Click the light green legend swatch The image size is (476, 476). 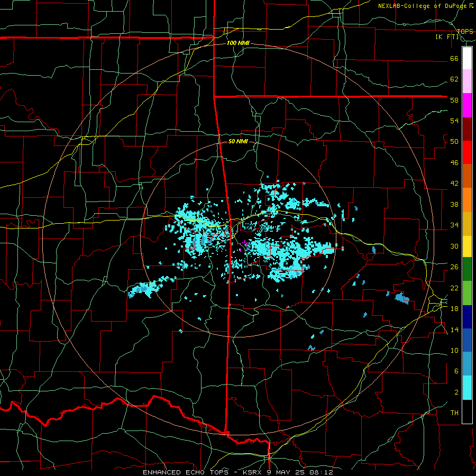(x=467, y=293)
